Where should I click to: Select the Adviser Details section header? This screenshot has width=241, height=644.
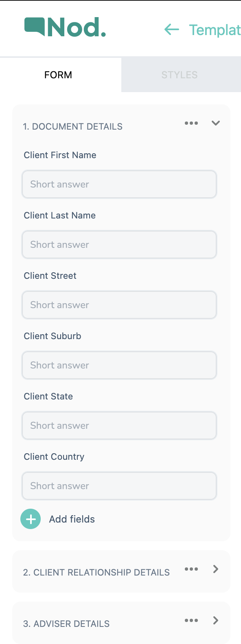click(66, 624)
